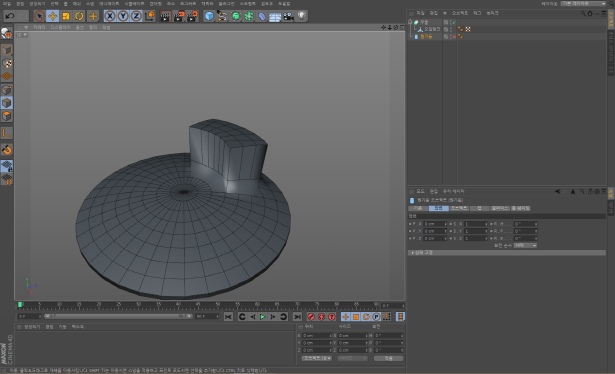Open the floor/environment objects palette
This screenshot has height=374, width=615.
[275, 16]
